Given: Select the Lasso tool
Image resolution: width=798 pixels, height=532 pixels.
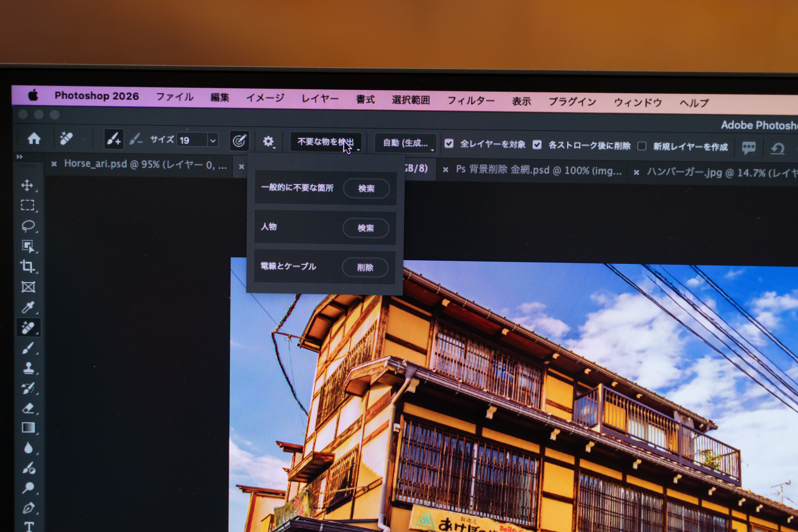Looking at the screenshot, I should point(28,226).
